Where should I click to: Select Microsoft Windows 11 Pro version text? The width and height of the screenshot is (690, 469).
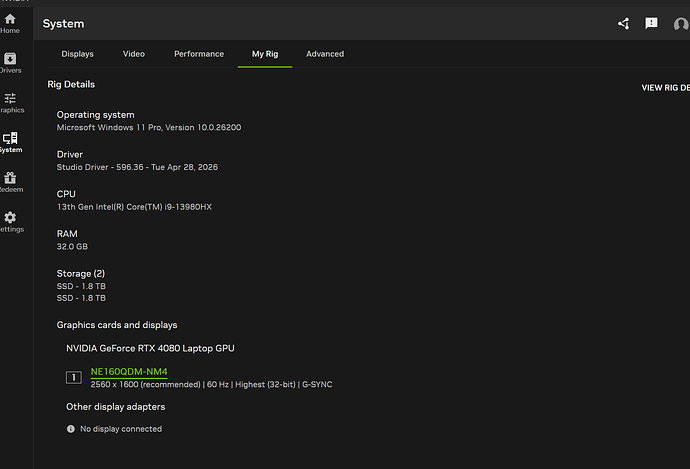[149, 127]
